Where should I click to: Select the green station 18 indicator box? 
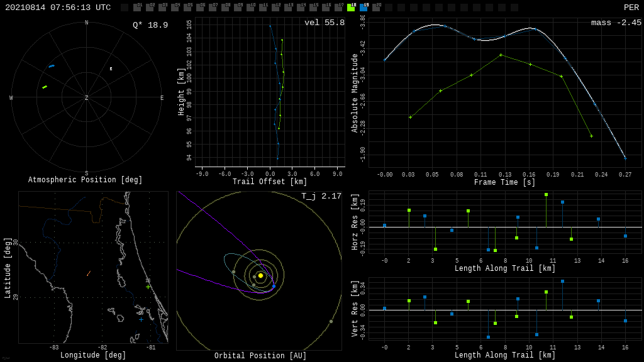(x=351, y=7)
